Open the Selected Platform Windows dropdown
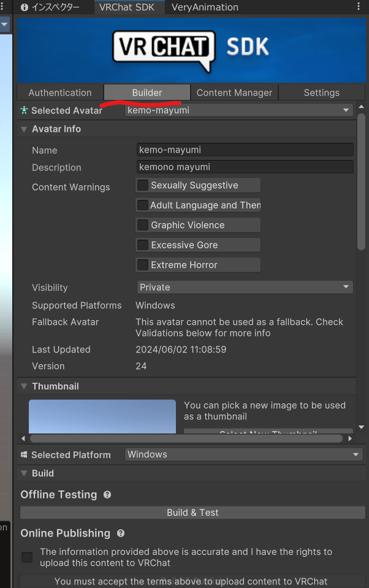The image size is (369, 588). (x=243, y=454)
